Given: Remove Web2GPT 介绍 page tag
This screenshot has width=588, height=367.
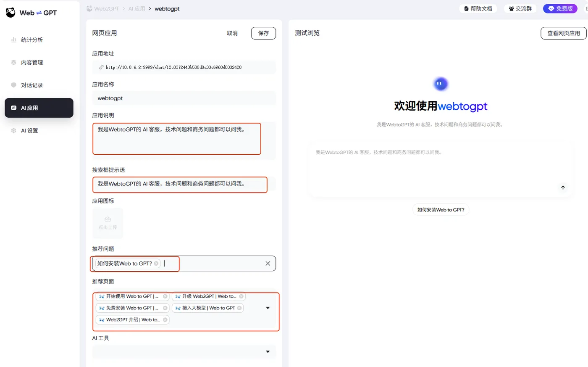Looking at the screenshot, I should click(165, 320).
